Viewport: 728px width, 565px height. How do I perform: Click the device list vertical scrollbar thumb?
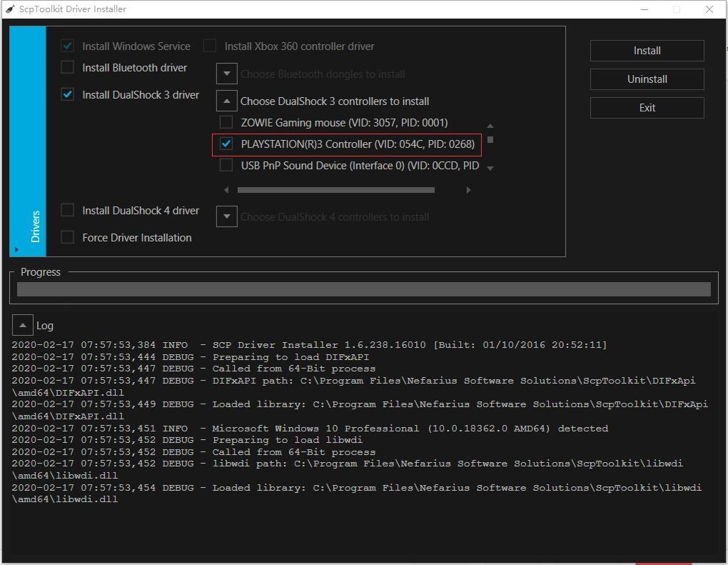coord(490,139)
